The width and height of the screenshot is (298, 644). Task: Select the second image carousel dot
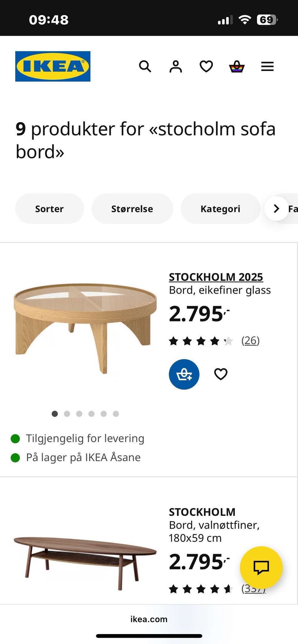click(x=67, y=414)
